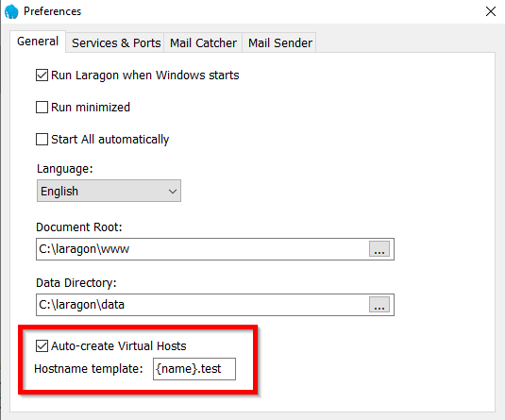
Task: Toggle the Run minimized checkbox
Action: tap(42, 108)
